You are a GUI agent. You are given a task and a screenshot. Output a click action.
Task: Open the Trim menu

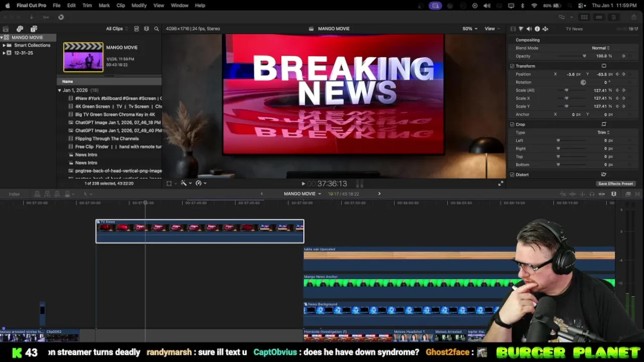click(87, 6)
